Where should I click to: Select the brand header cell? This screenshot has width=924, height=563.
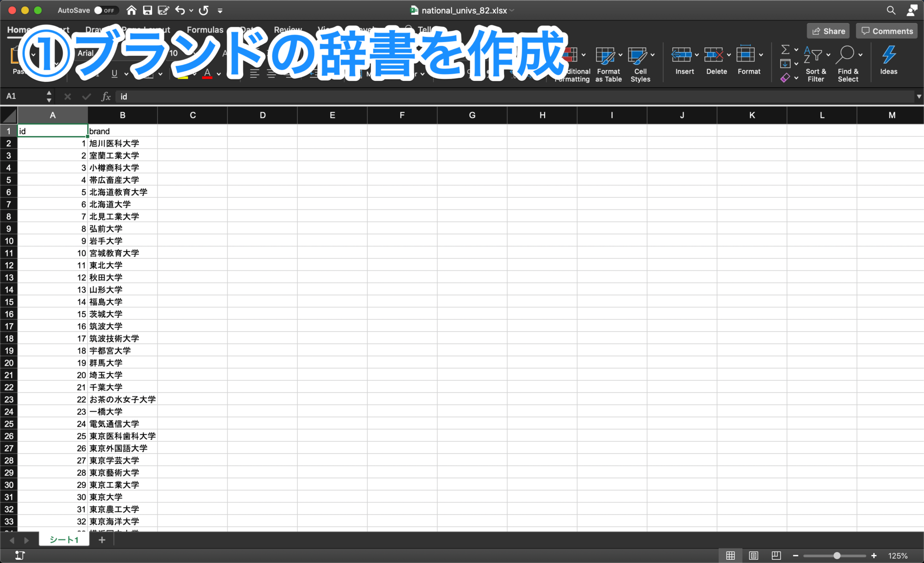coord(123,131)
